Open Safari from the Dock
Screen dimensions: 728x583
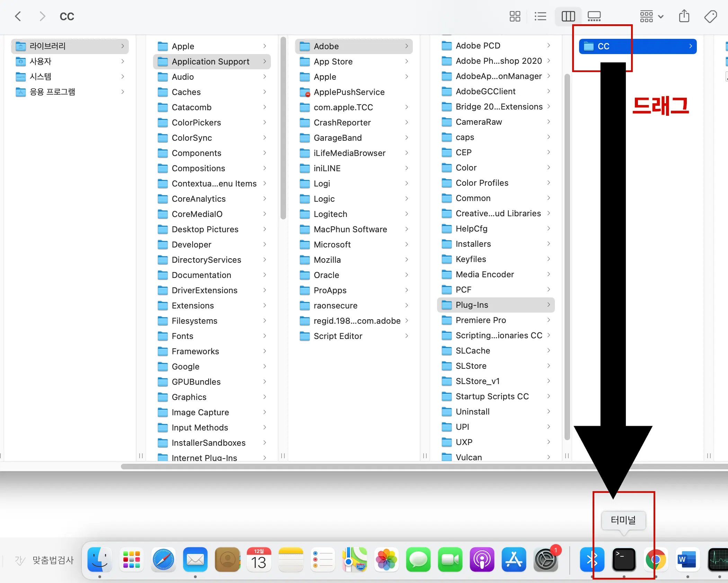pos(163,559)
